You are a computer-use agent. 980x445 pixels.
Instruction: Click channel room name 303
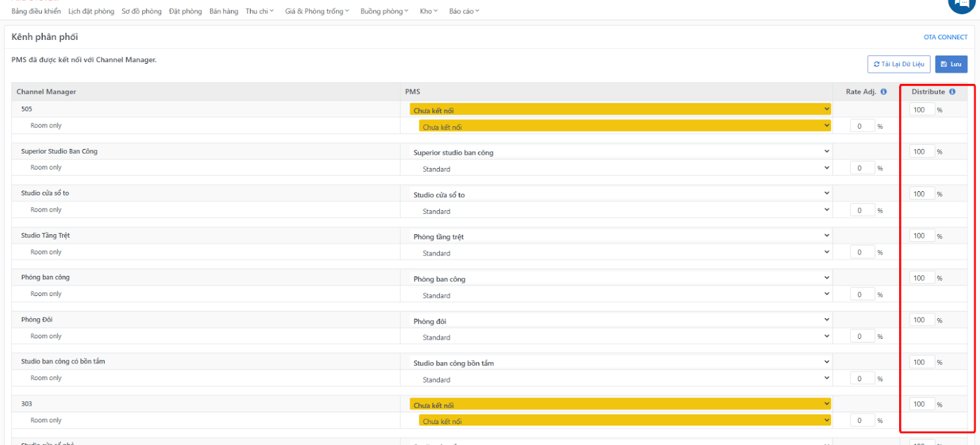27,404
